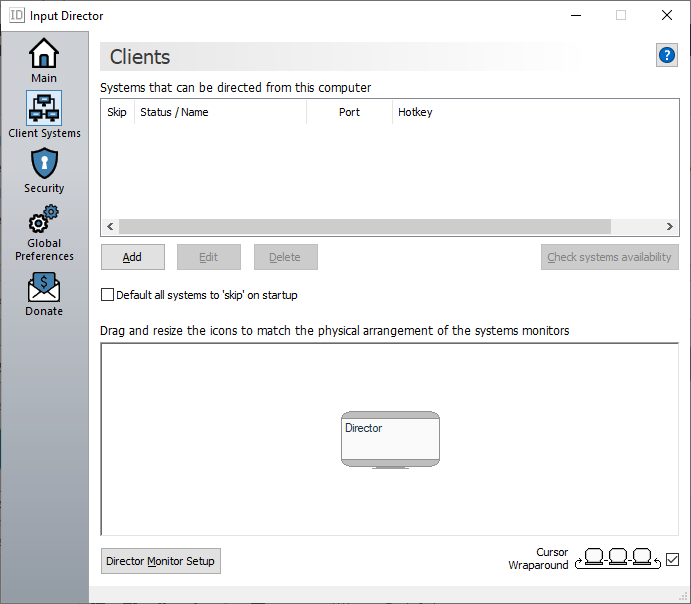The width and height of the screenshot is (691, 604).
Task: Click the Edit client button
Action: (209, 257)
